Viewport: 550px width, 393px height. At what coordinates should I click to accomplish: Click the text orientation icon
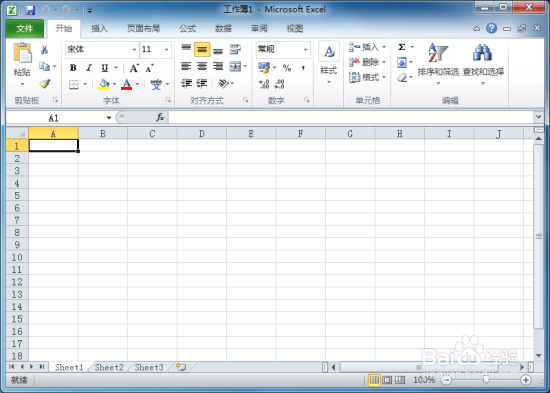point(223,83)
